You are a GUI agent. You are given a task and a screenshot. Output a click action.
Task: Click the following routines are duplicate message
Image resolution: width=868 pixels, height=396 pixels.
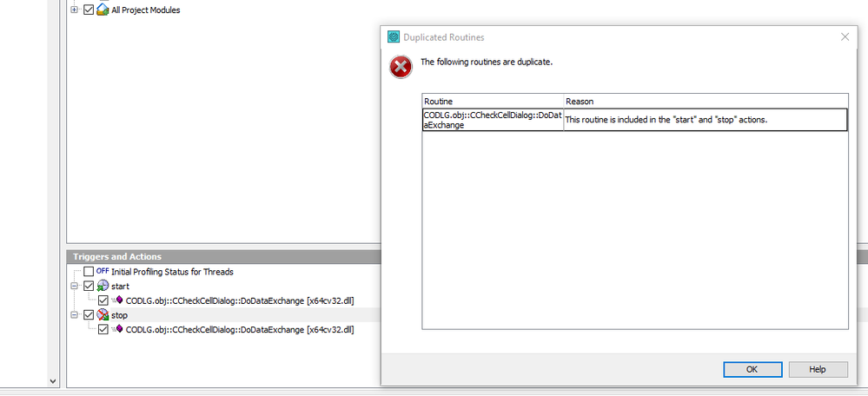[x=487, y=62]
